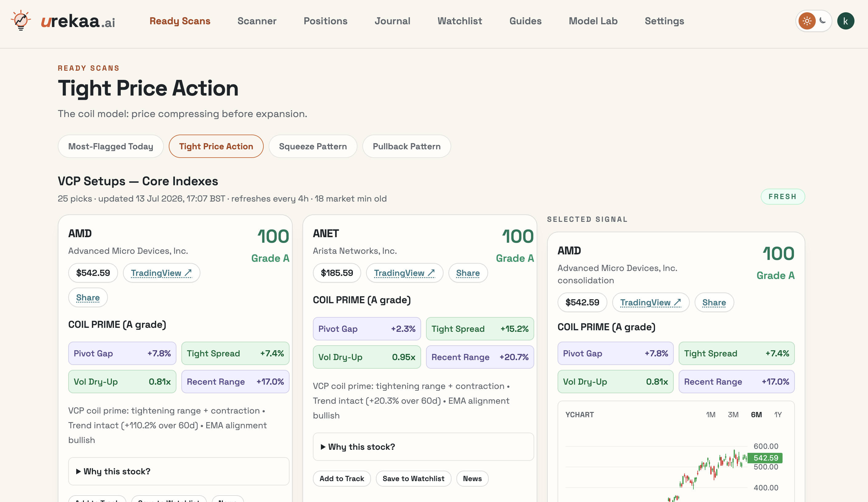This screenshot has width=868, height=502.
Task: Open TradingView in the Selected Signal panel
Action: [651, 302]
